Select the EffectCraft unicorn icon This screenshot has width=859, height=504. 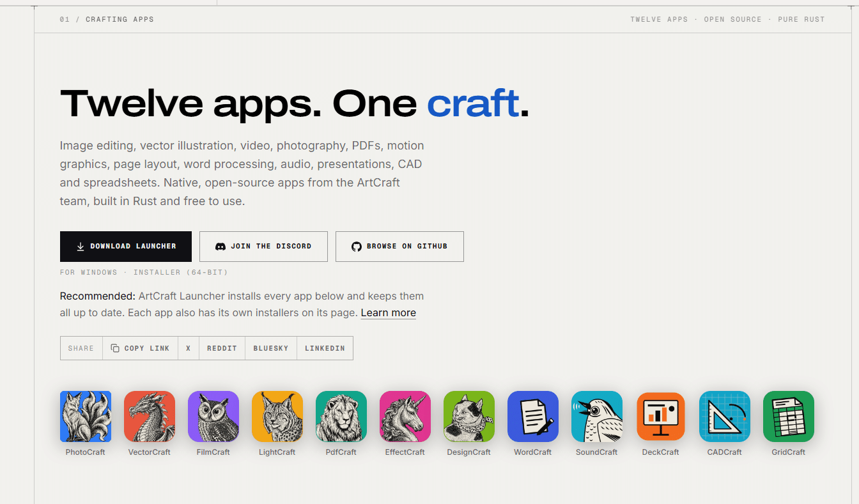405,416
